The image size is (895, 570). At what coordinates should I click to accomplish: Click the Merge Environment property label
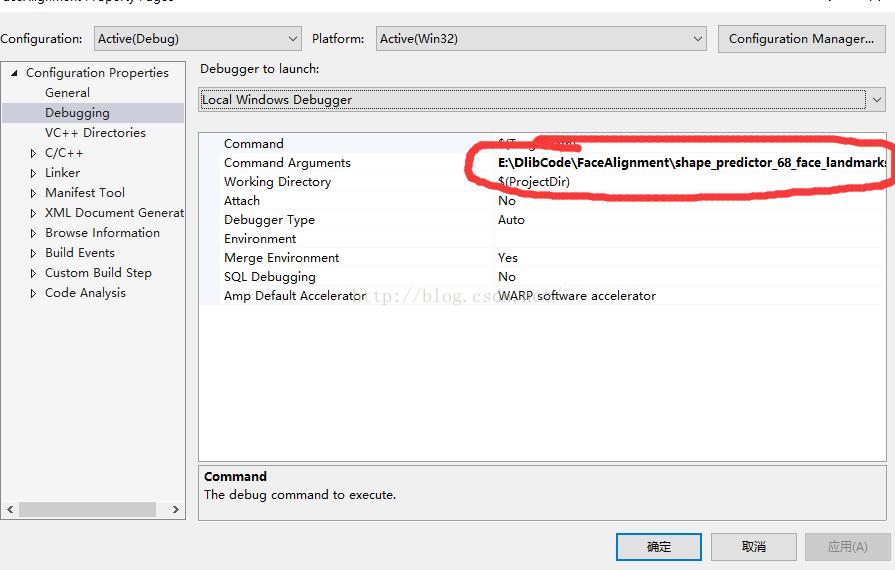coord(281,257)
